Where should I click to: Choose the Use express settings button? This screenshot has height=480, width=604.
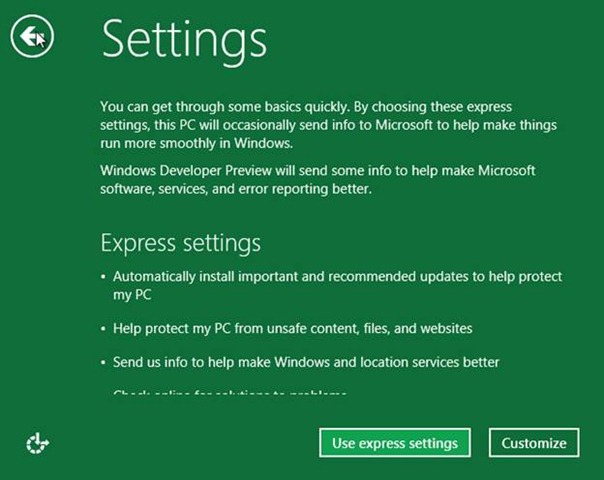coord(395,443)
